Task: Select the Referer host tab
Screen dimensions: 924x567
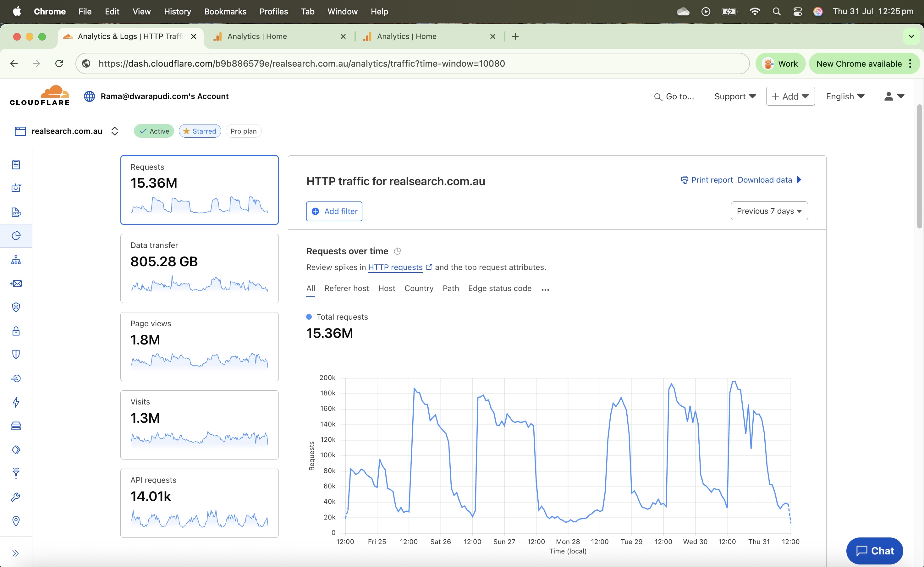Action: coord(346,289)
